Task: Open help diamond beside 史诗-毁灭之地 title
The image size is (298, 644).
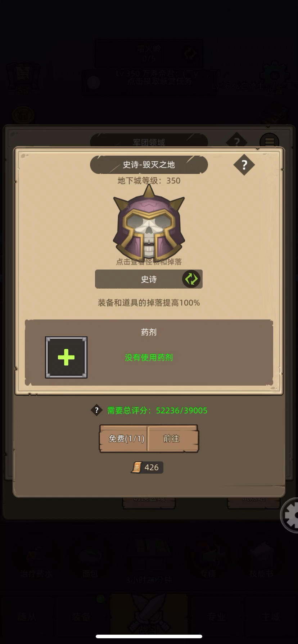Action: 244,165
